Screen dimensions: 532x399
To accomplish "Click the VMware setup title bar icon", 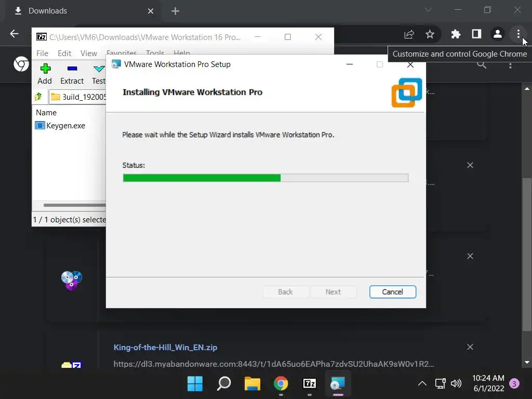I will (116, 64).
